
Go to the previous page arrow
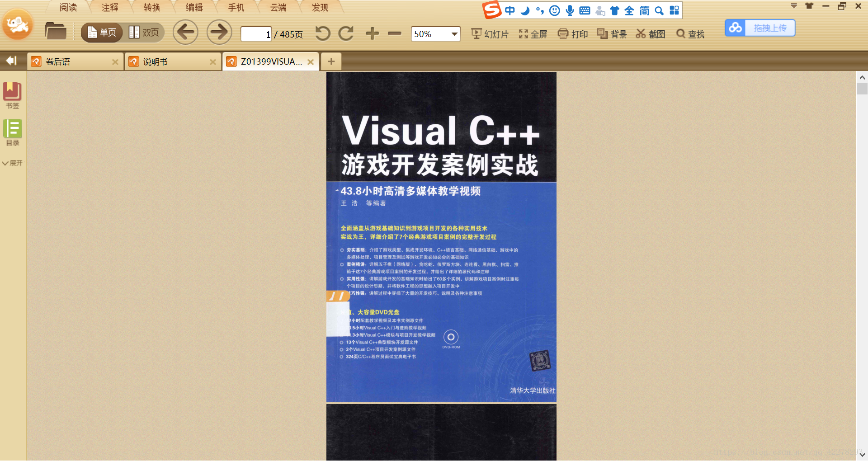[x=185, y=32]
